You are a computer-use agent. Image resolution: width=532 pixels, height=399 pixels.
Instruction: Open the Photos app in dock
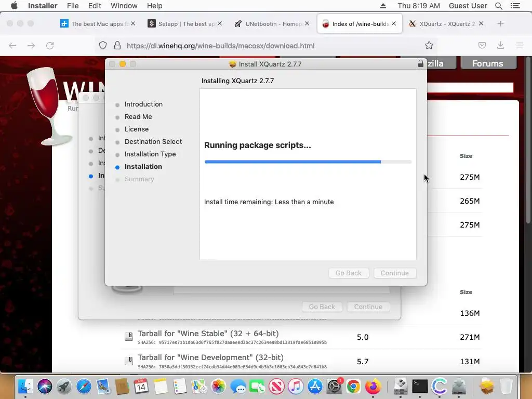(219, 386)
